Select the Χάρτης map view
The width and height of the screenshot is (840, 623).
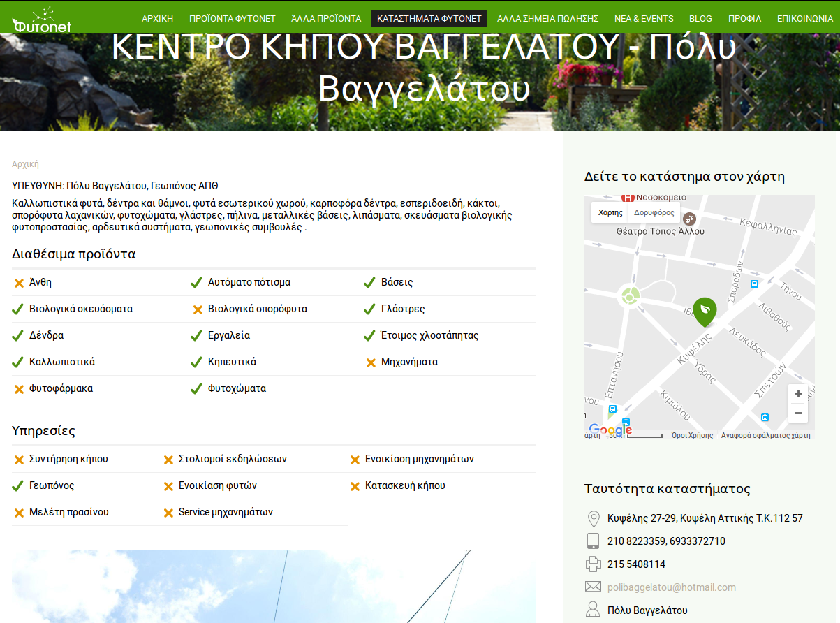(610, 212)
